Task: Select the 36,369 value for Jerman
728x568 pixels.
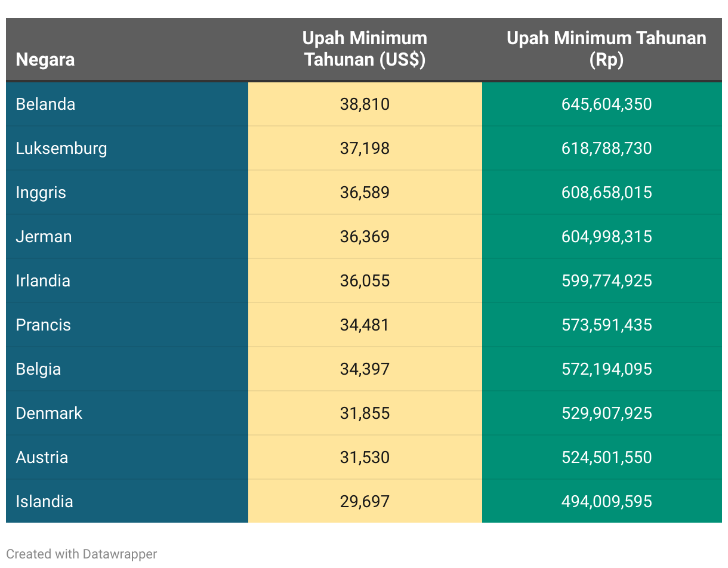Action: click(365, 237)
